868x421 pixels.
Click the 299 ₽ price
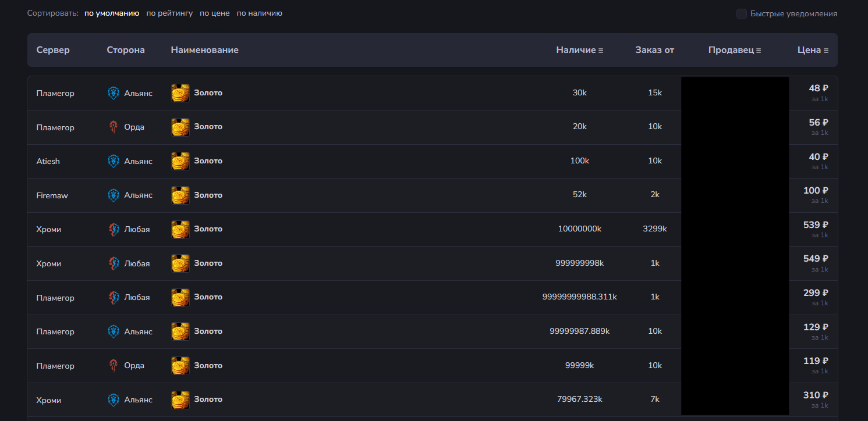816,293
